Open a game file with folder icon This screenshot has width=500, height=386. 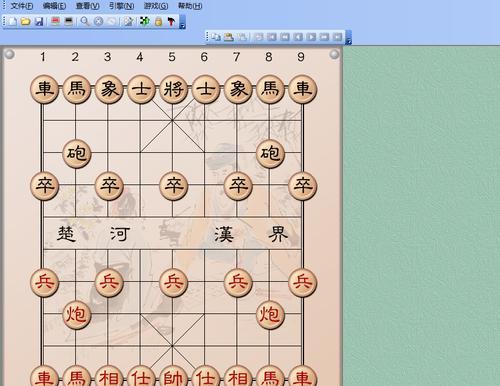[25, 22]
